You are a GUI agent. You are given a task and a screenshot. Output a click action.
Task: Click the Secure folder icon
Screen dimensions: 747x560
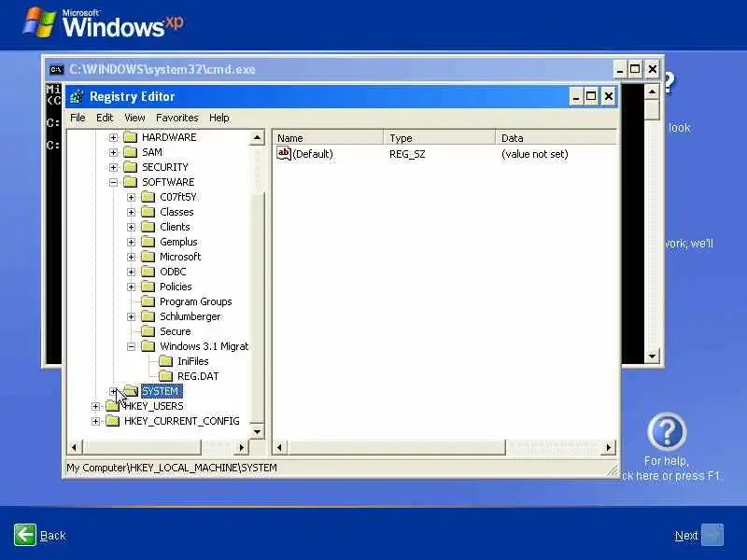148,331
